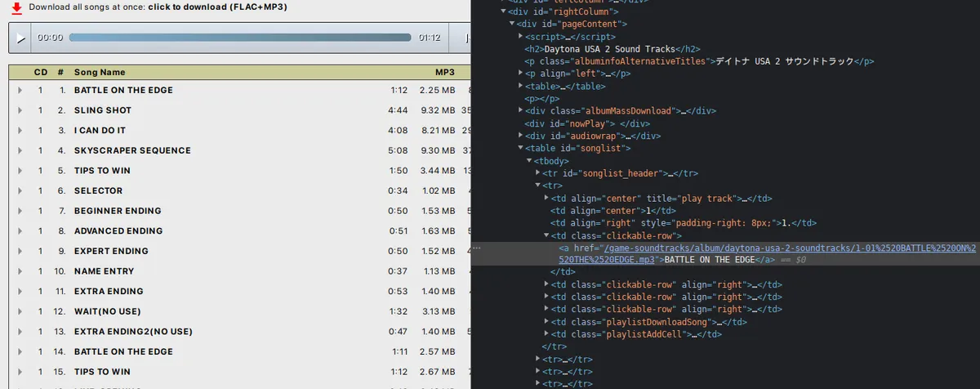This screenshot has width=980, height=389.
Task: Open the SLING SHOT song link
Action: [x=103, y=110]
